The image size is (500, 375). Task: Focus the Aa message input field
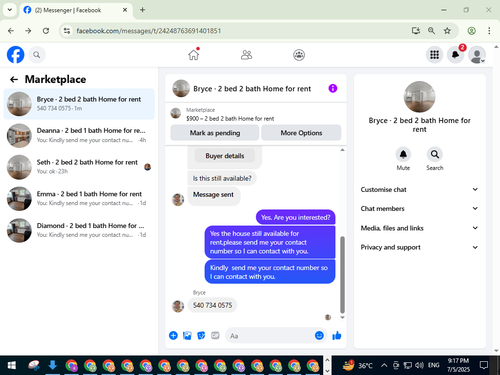[270, 336]
